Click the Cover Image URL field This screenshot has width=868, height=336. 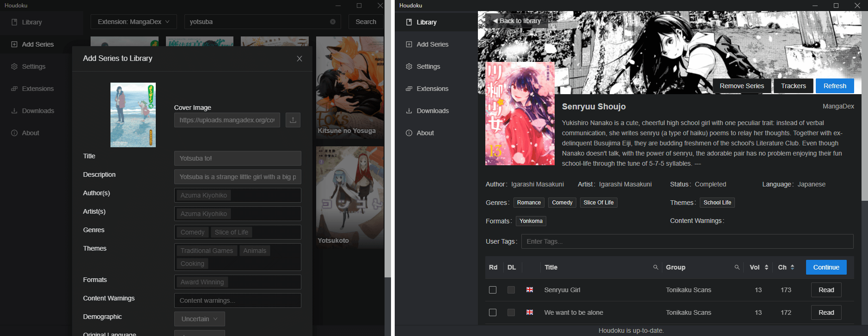point(227,120)
